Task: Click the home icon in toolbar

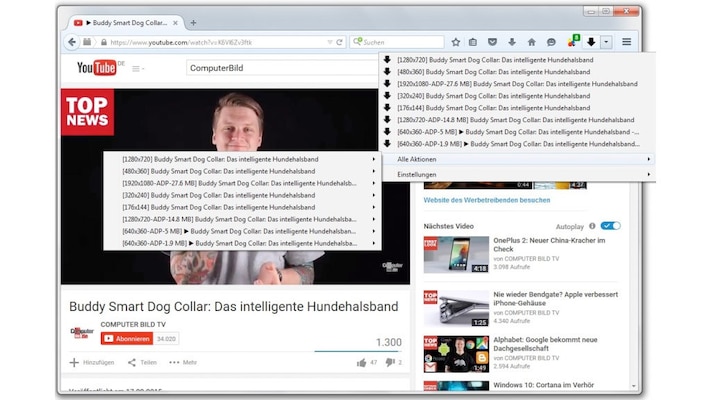Action: [x=531, y=42]
